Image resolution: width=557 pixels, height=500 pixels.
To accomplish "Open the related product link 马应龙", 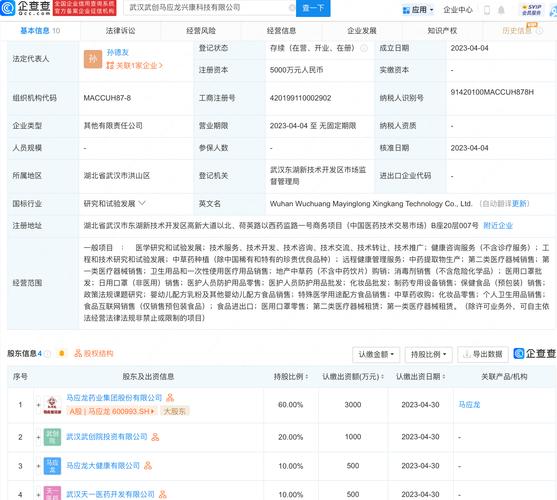I will click(469, 405).
